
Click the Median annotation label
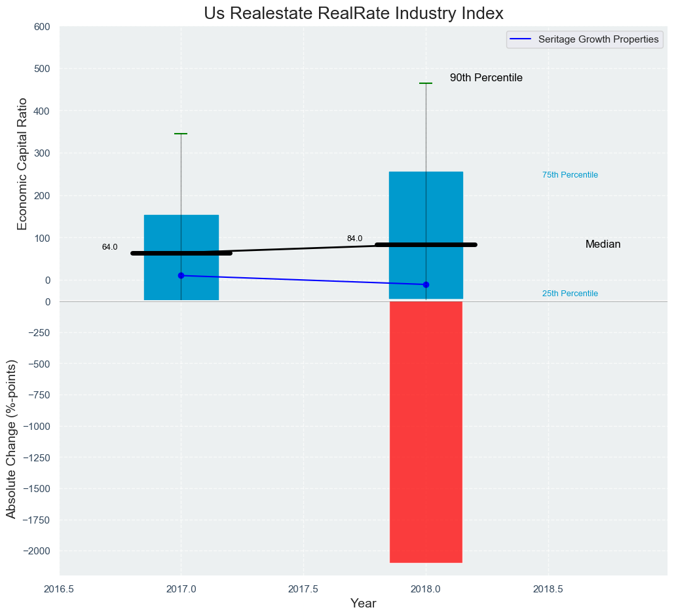tap(603, 244)
